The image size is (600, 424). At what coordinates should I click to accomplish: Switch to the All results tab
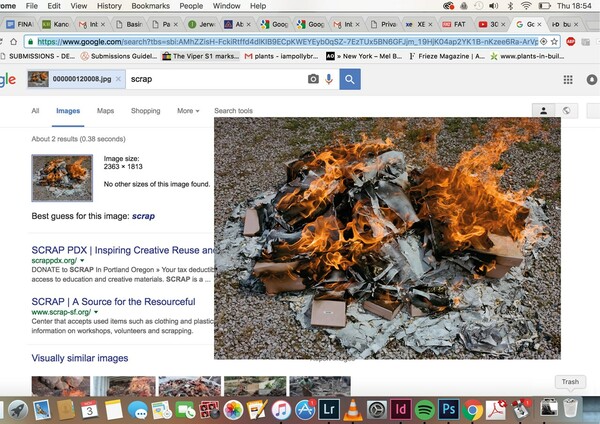pyautogui.click(x=35, y=111)
